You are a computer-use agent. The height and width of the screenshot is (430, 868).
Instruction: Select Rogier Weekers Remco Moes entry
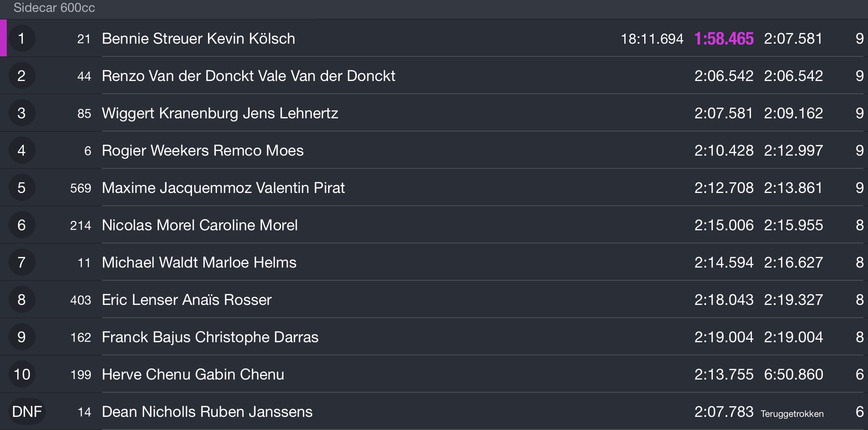pyautogui.click(x=434, y=150)
